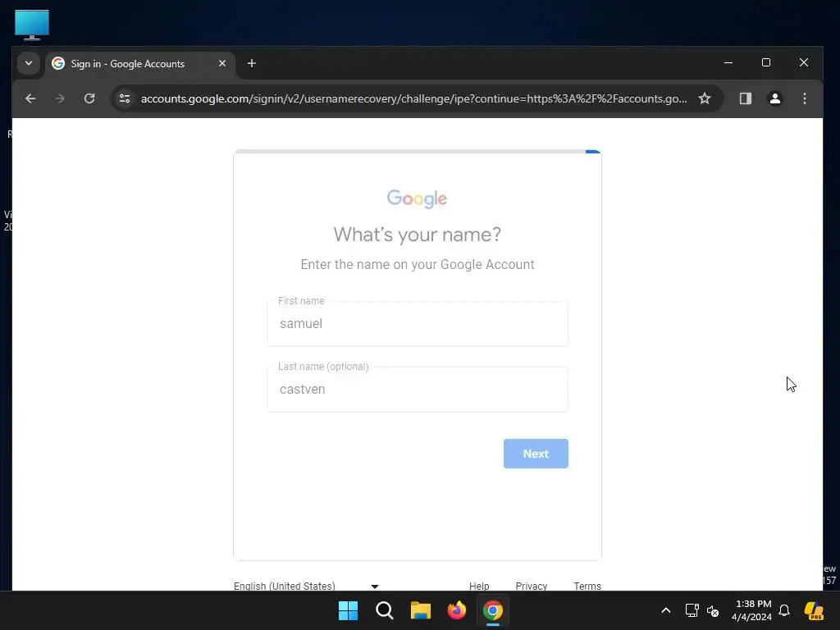
Task: Select the Sign in - Google Accounts tab
Action: point(140,64)
